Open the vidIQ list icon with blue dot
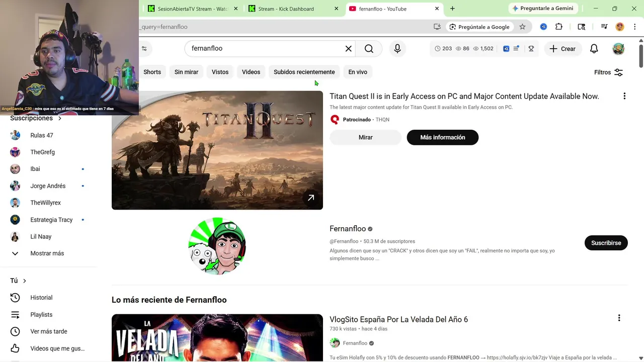The image size is (644, 362). point(516,48)
